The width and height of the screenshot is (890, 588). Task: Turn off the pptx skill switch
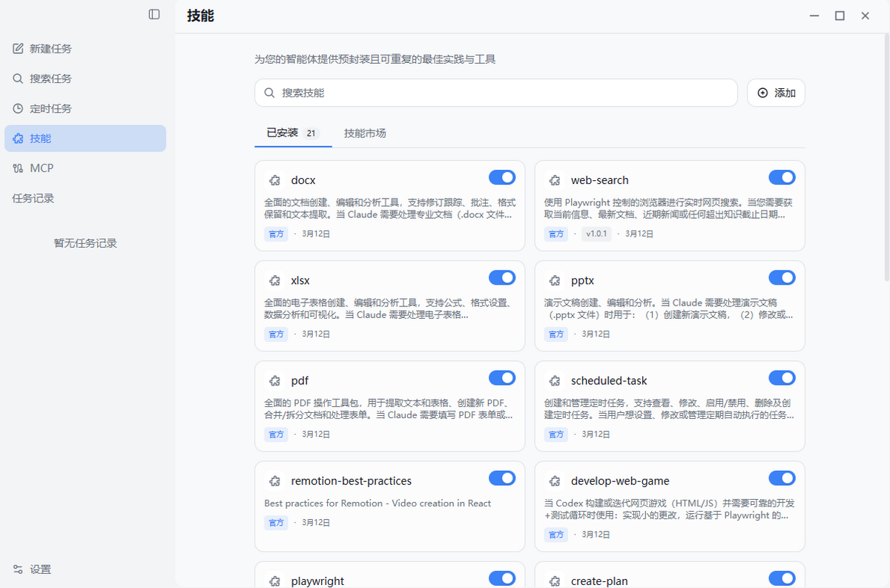coord(782,277)
